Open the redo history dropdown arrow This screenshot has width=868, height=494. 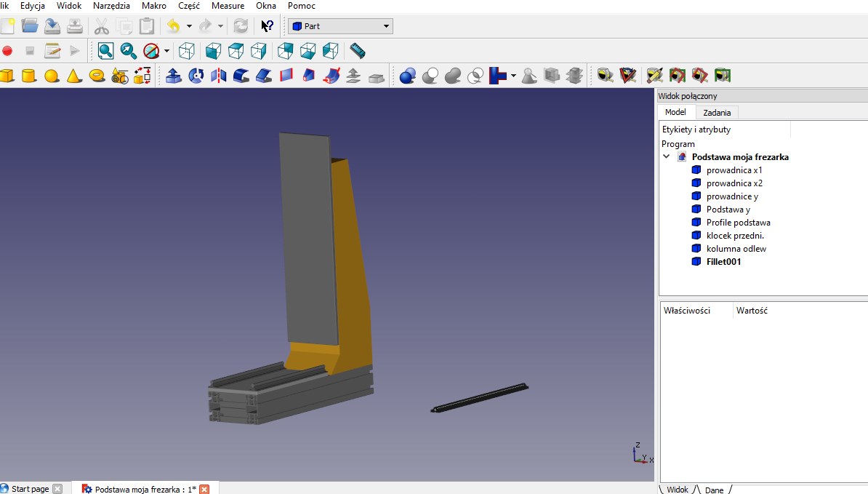(x=220, y=26)
